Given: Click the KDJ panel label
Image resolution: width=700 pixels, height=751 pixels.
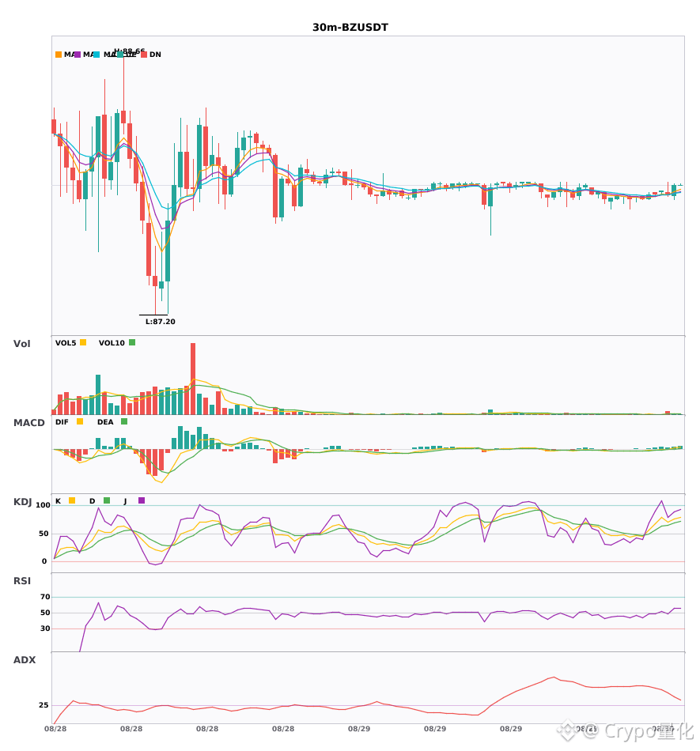Looking at the screenshot, I should pyautogui.click(x=22, y=502).
